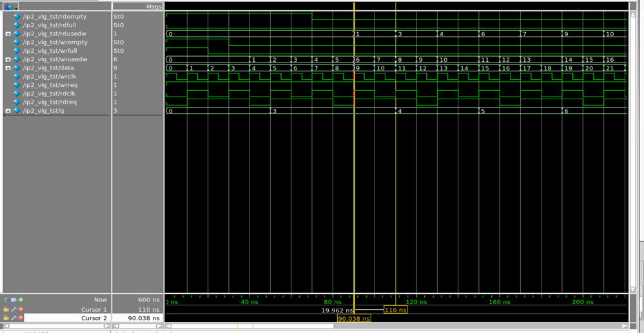
Task: Click the Msgs column header
Action: pos(137,6)
